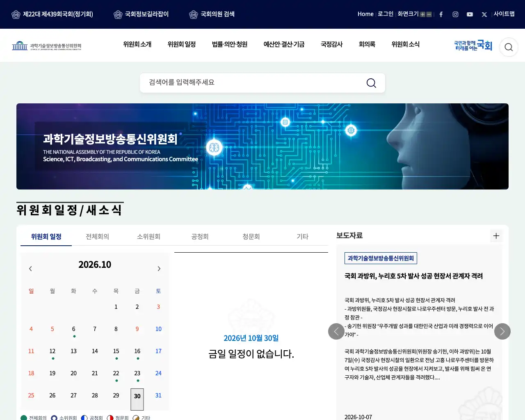The image size is (525, 420).
Task: Click the Home link in top bar
Action: coord(365,14)
